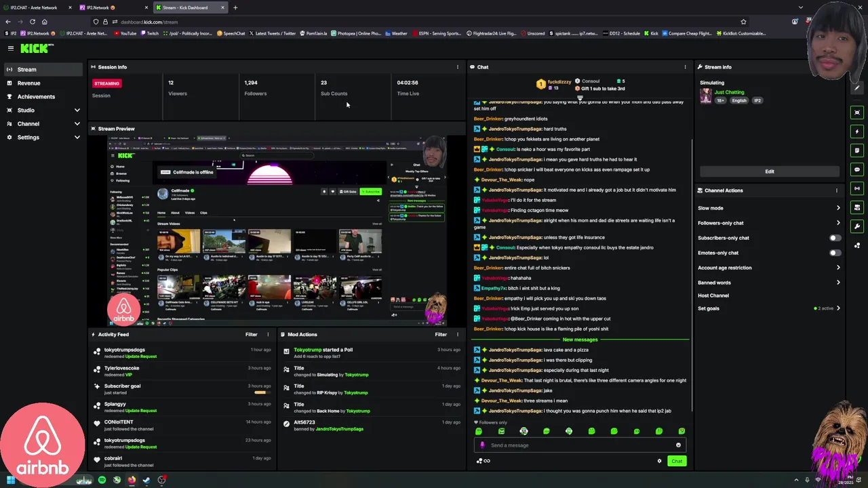Click the Stream Preview video thumbnail

277,230
